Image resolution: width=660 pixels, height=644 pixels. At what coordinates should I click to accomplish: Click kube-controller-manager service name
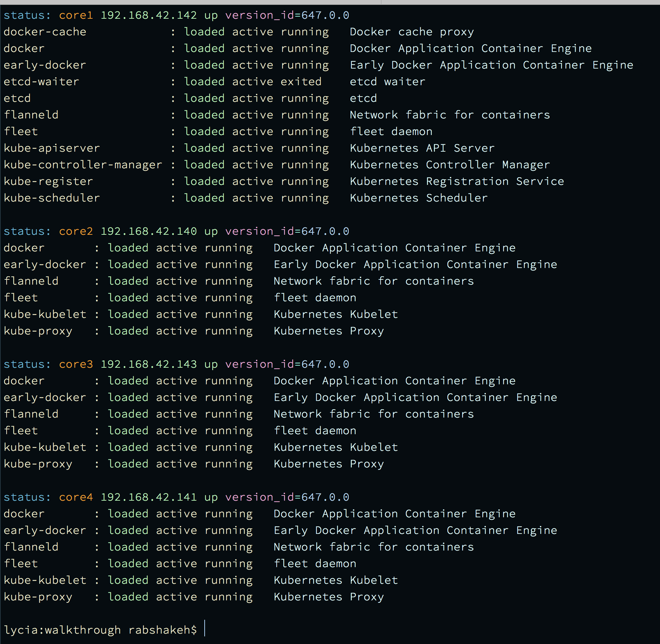(83, 165)
